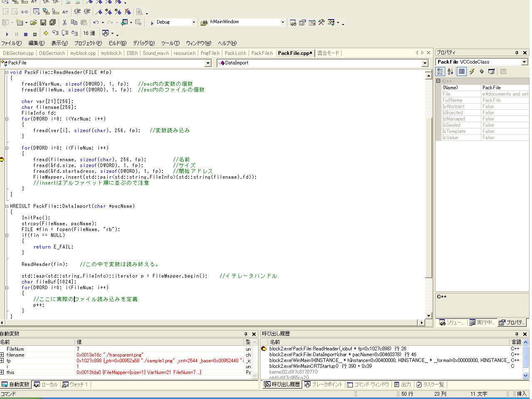This screenshot has height=399, width=532.
Task: Click the call stack panel scroll down arrow
Action: (x=526, y=375)
